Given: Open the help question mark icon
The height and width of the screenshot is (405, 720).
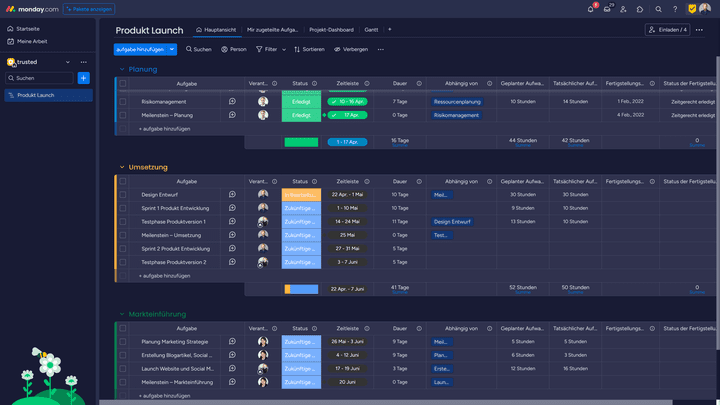Looking at the screenshot, I should (x=675, y=9).
